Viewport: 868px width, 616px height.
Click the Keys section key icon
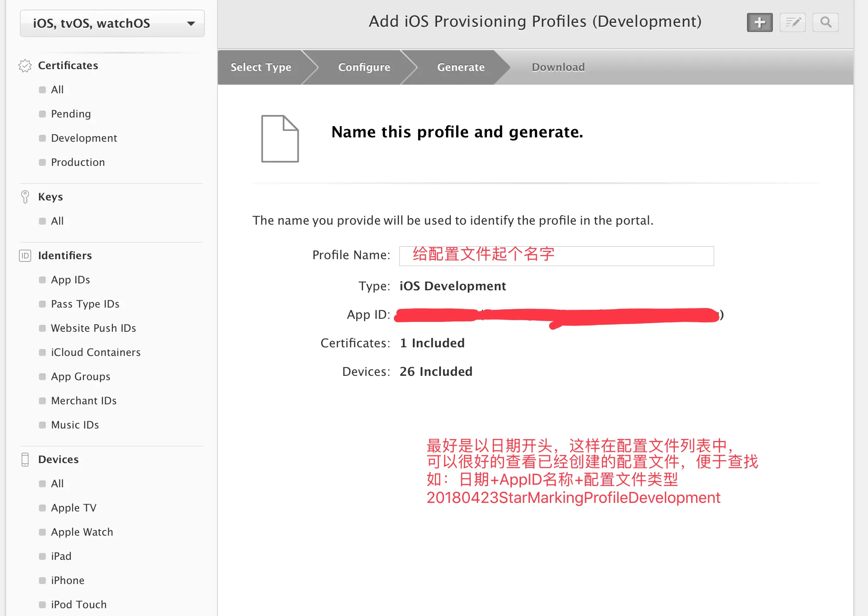[25, 197]
